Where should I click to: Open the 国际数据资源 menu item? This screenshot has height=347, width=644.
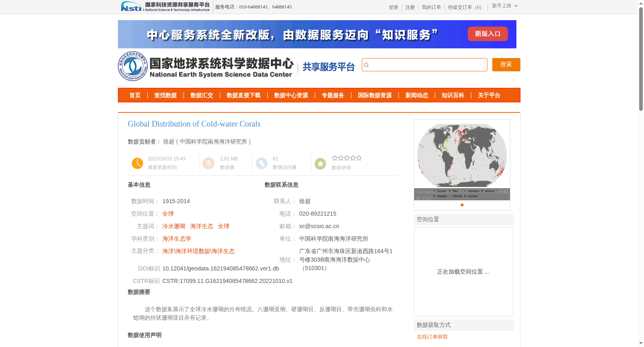pos(375,96)
